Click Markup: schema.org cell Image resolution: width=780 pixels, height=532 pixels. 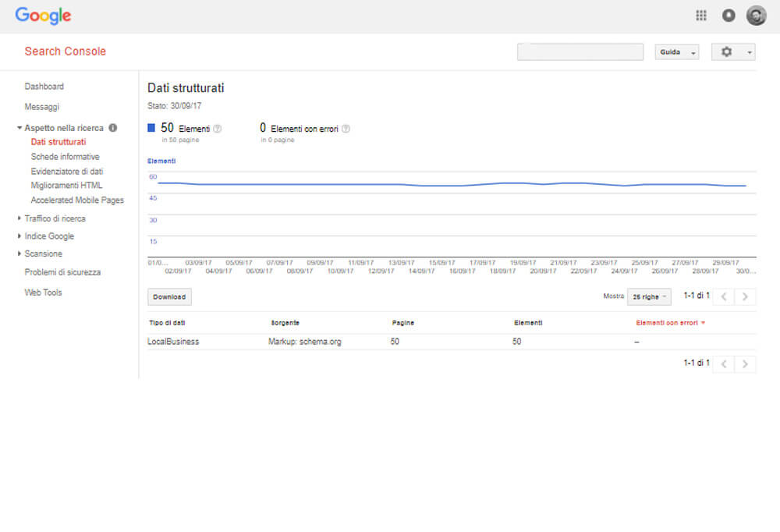(305, 342)
